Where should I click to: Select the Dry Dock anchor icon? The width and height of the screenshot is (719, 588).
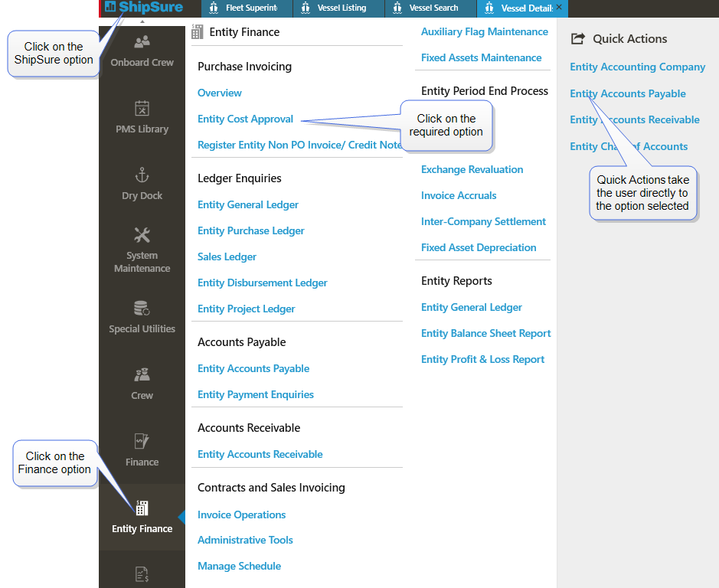pos(142,175)
